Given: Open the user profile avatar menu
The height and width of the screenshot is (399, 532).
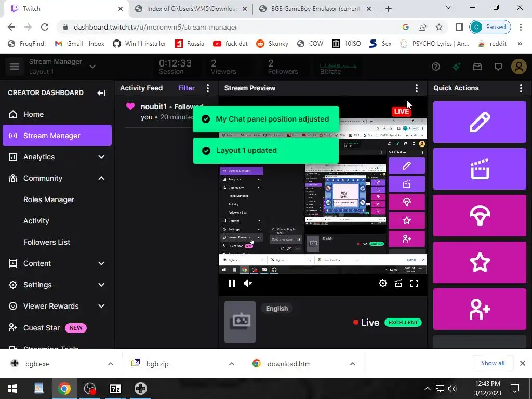Looking at the screenshot, I should point(519,66).
